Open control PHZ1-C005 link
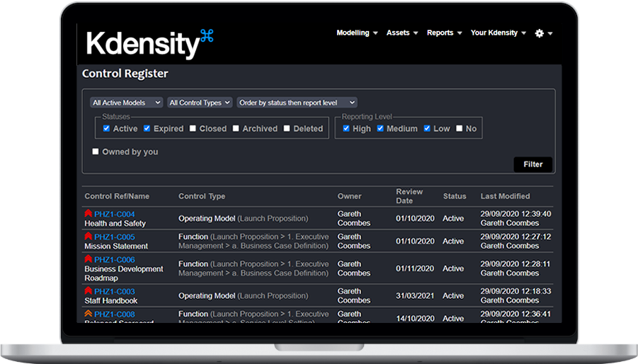Viewport: 638px width, 364px height. point(114,237)
